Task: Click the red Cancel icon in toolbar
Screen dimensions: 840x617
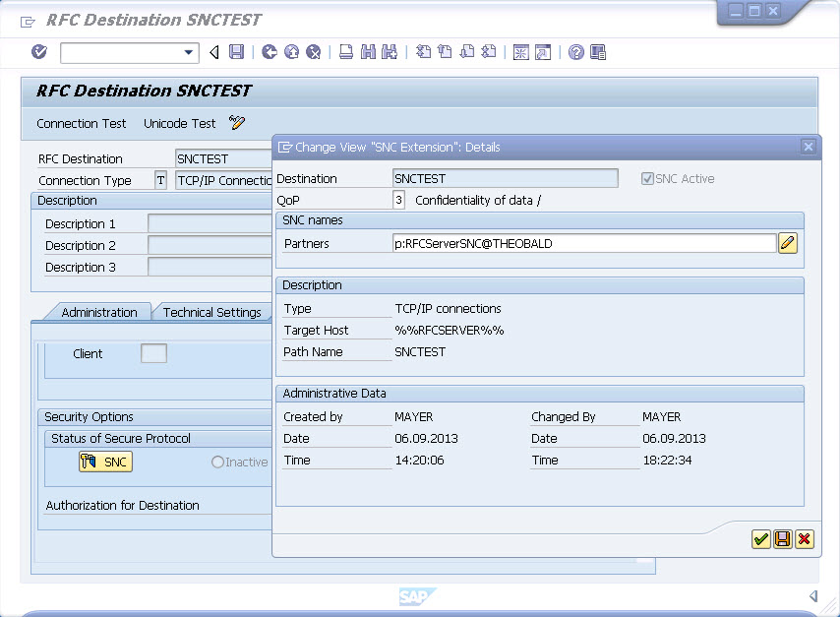Action: tap(313, 52)
